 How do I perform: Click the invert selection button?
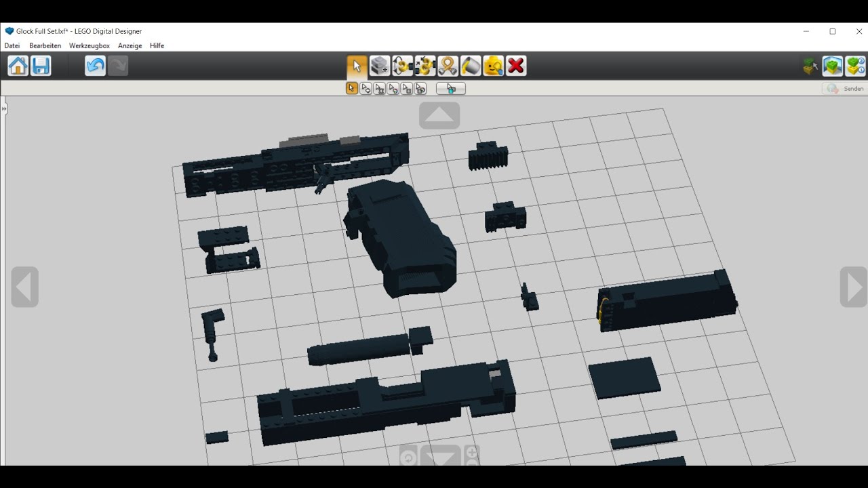pos(451,88)
